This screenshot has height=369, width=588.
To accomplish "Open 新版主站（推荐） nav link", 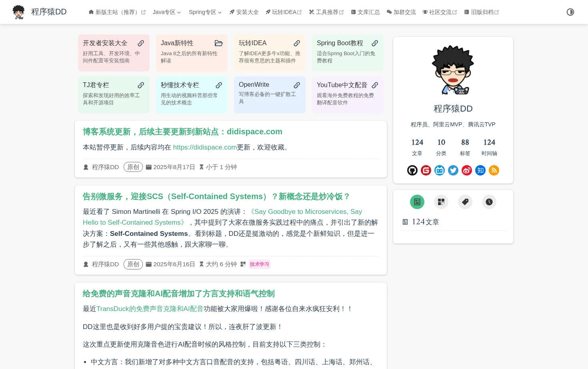I will point(117,12).
